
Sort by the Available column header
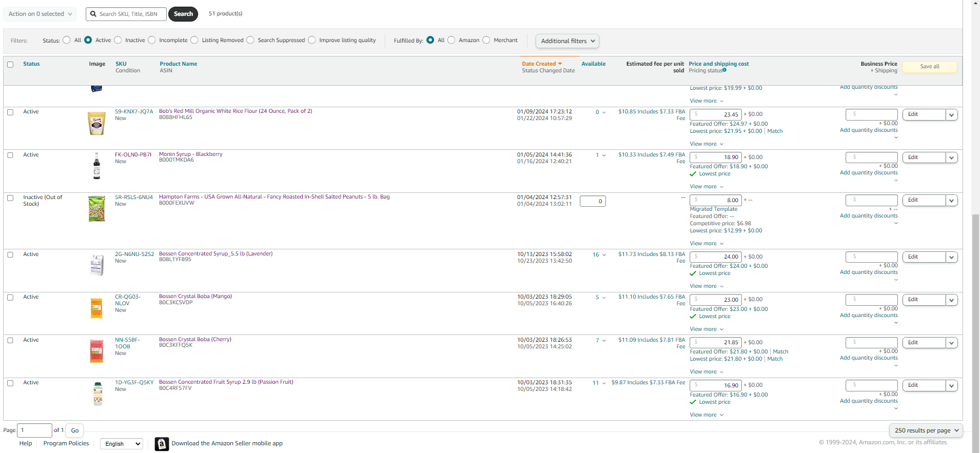point(594,64)
